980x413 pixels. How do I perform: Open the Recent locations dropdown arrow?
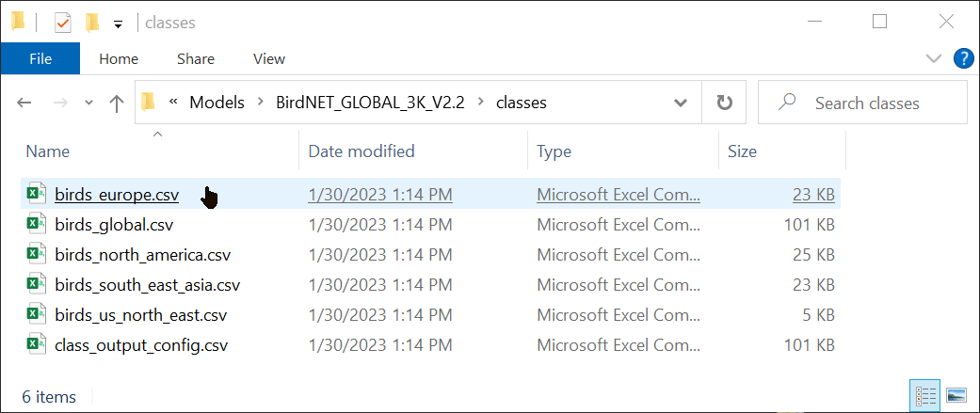[x=88, y=103]
